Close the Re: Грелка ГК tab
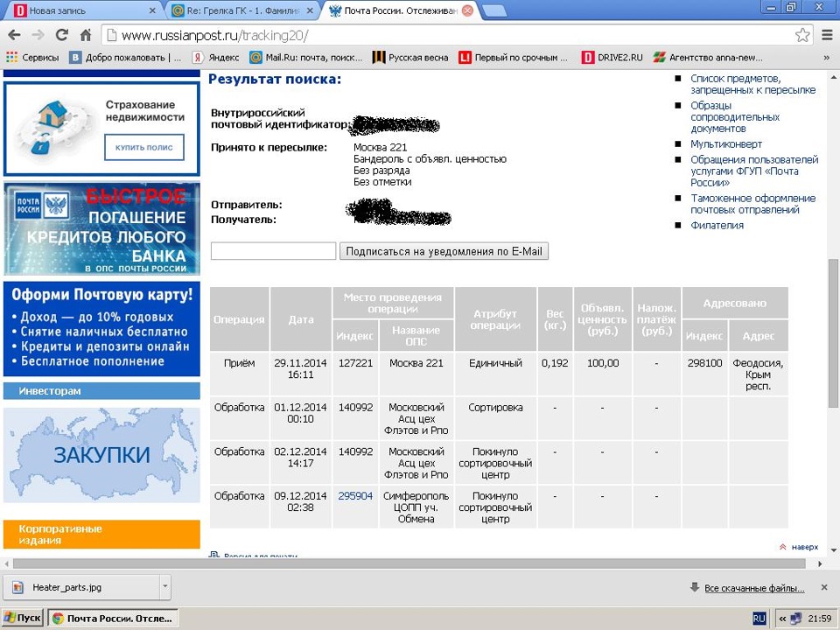Image resolution: width=840 pixels, height=630 pixels. coord(310,10)
